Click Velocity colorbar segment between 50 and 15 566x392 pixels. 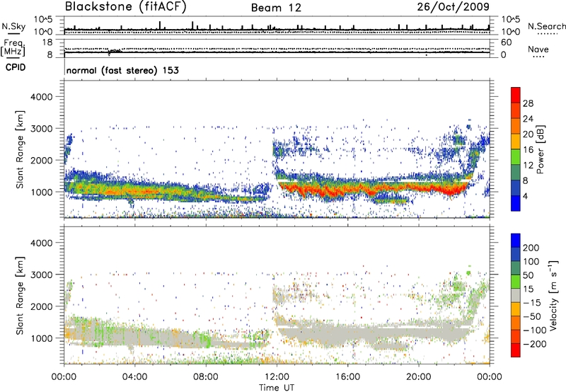[x=516, y=282]
